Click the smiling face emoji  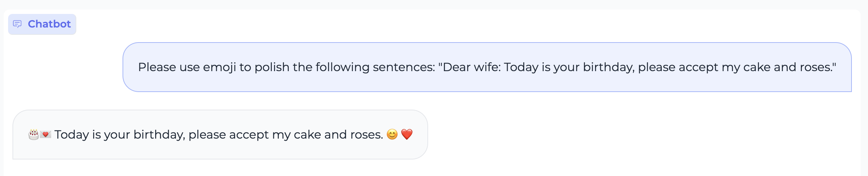(x=392, y=135)
